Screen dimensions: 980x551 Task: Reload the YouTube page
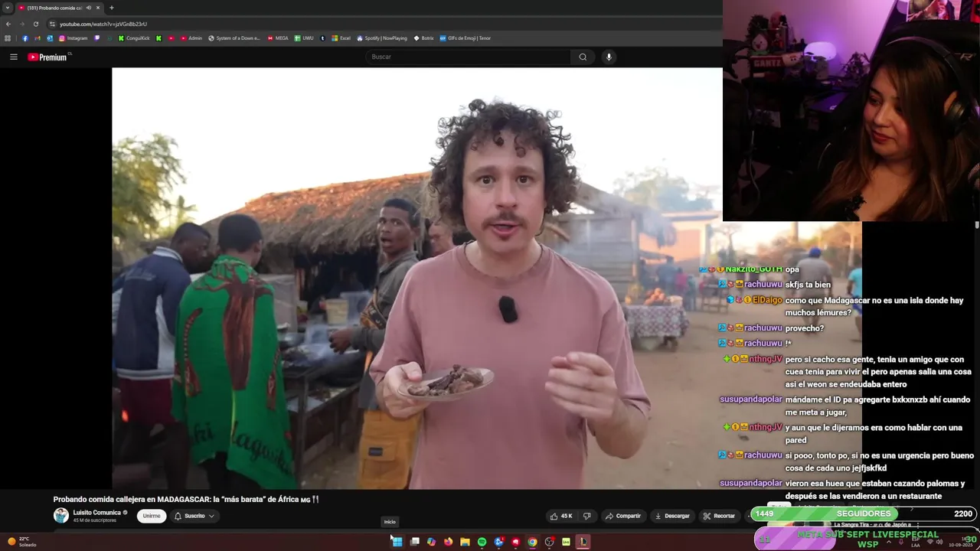35,24
